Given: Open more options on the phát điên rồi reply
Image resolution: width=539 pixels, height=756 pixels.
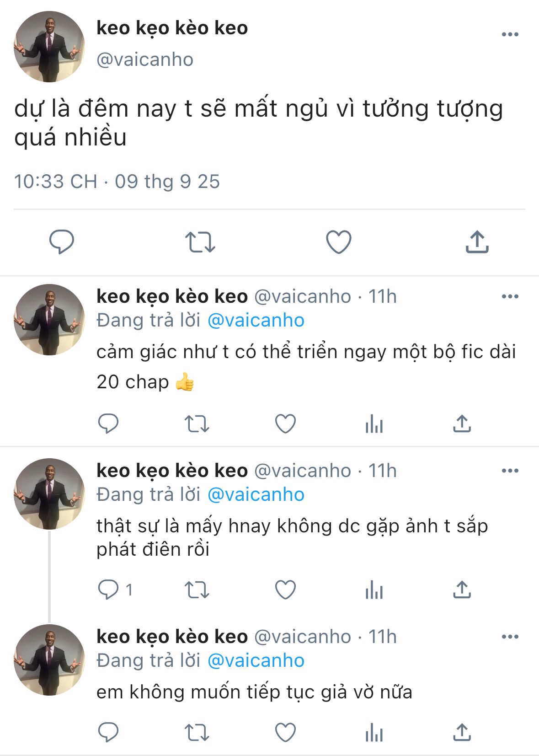Looking at the screenshot, I should click(510, 471).
